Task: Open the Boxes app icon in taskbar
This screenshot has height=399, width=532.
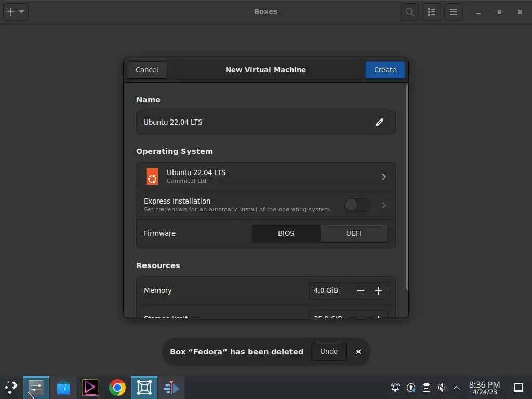Action: pyautogui.click(x=144, y=388)
